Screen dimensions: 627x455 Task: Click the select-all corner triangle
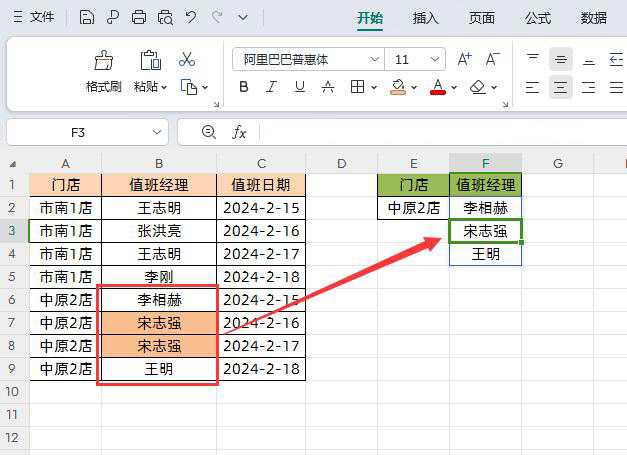click(x=13, y=164)
